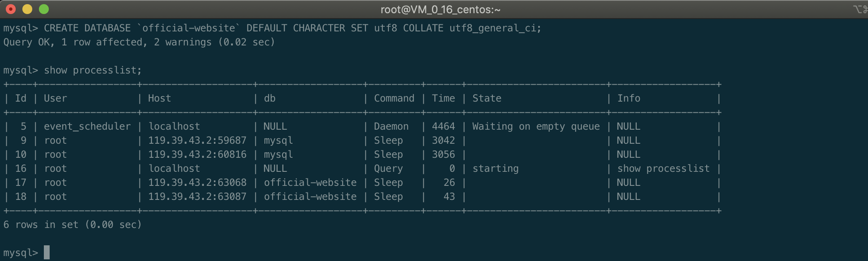Select the Id column header
The height and width of the screenshot is (261, 868).
pos(20,98)
